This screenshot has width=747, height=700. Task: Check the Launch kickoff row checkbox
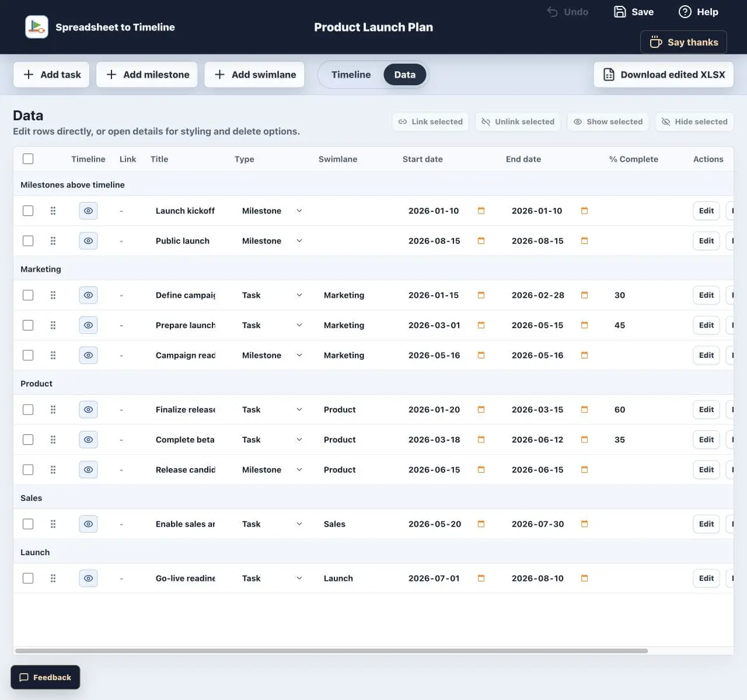point(28,211)
